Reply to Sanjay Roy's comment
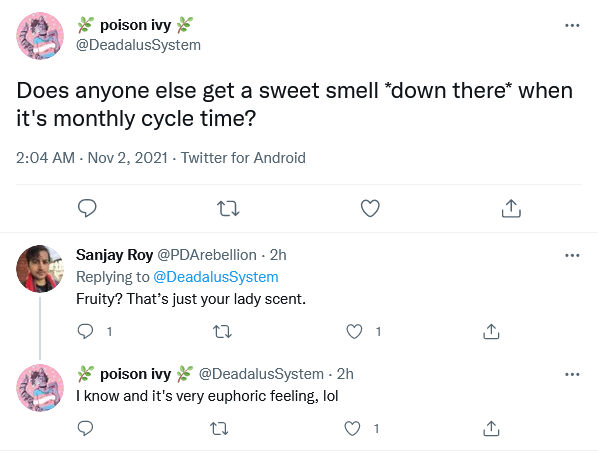The image size is (598, 453). pos(85,331)
